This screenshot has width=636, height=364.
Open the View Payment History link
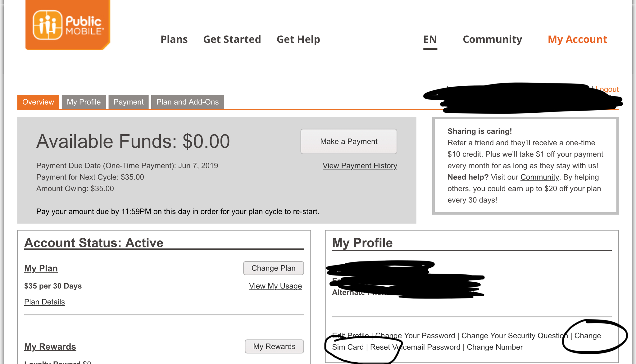360,166
